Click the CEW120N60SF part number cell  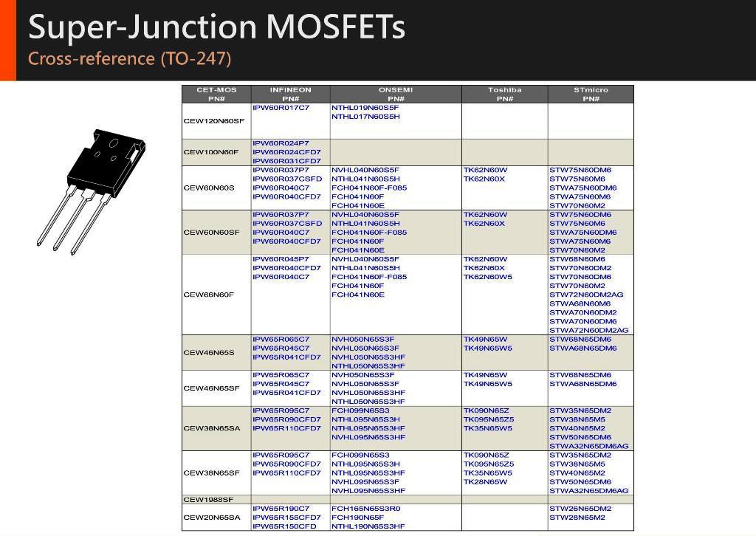pos(213,121)
